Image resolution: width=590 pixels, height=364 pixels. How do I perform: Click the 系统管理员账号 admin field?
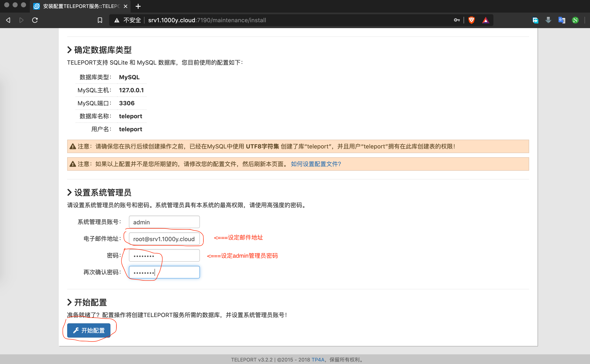[164, 222]
